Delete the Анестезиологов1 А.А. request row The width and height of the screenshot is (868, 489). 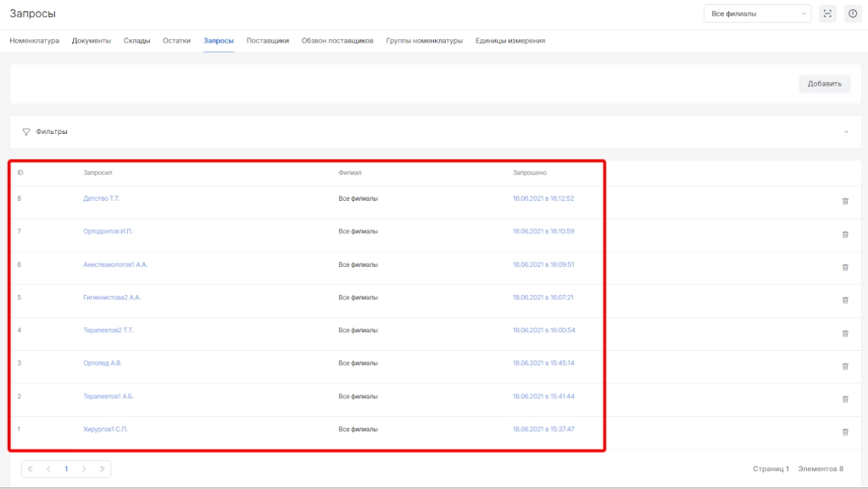[844, 267]
